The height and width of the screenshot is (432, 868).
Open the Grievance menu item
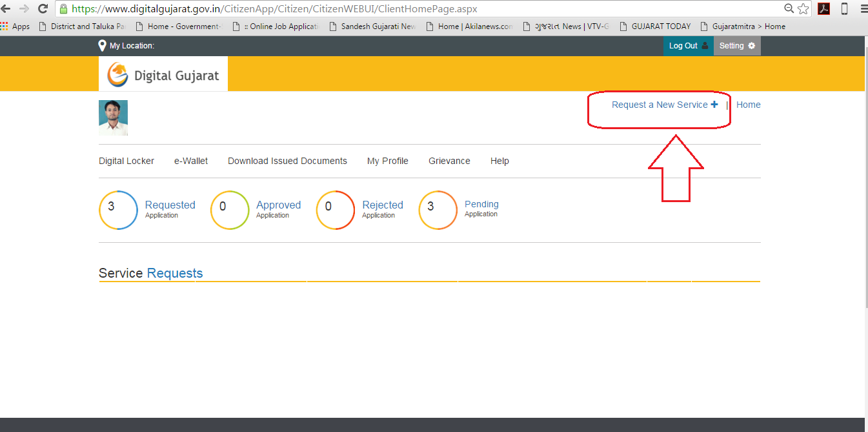(x=449, y=160)
